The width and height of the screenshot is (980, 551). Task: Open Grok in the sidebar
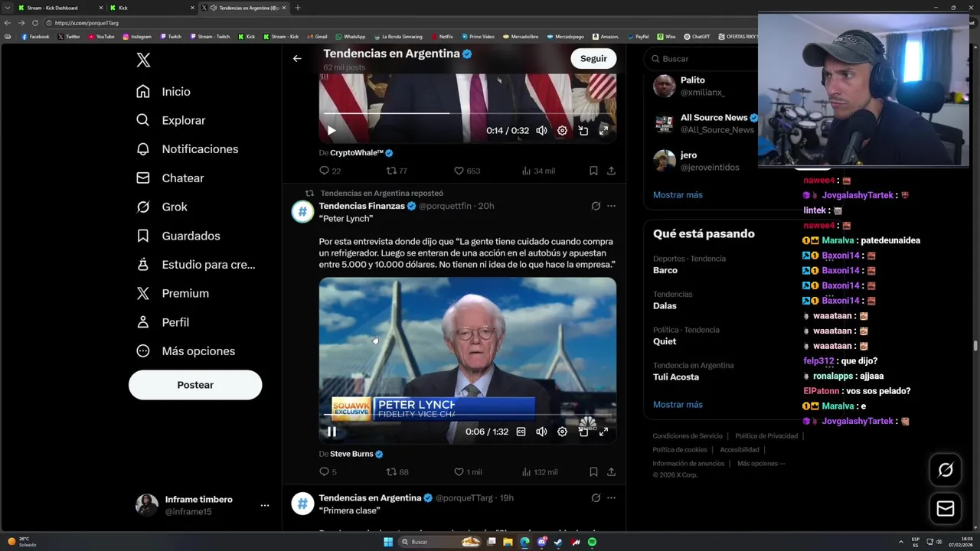coord(162,207)
